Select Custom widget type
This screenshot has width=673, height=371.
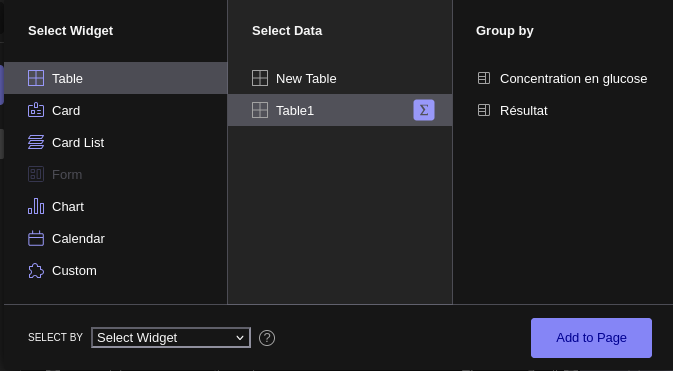pyautogui.click(x=116, y=271)
